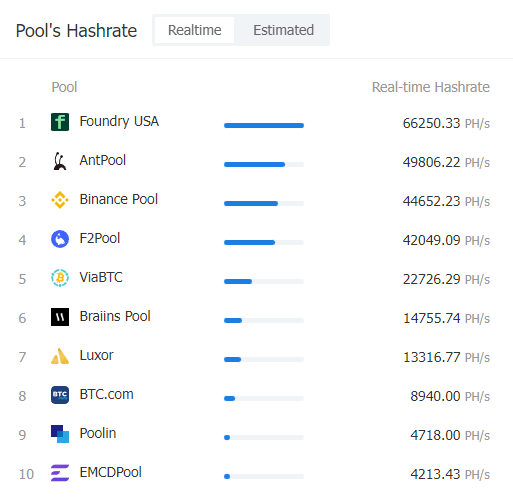Switch to the Estimated tab
Screen dimensions: 513x497
click(x=283, y=30)
